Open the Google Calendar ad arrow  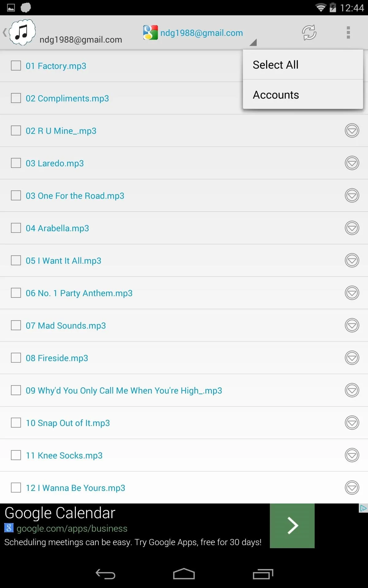(292, 526)
